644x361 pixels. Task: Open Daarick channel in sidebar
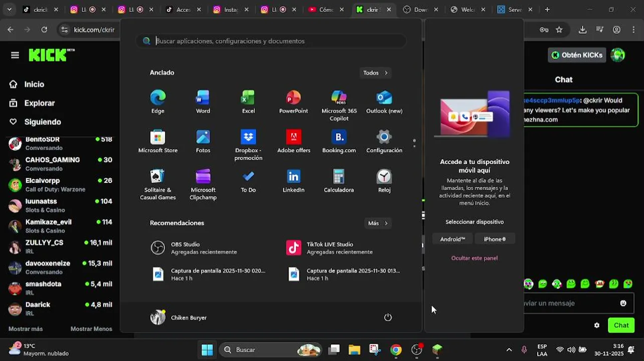click(x=60, y=309)
